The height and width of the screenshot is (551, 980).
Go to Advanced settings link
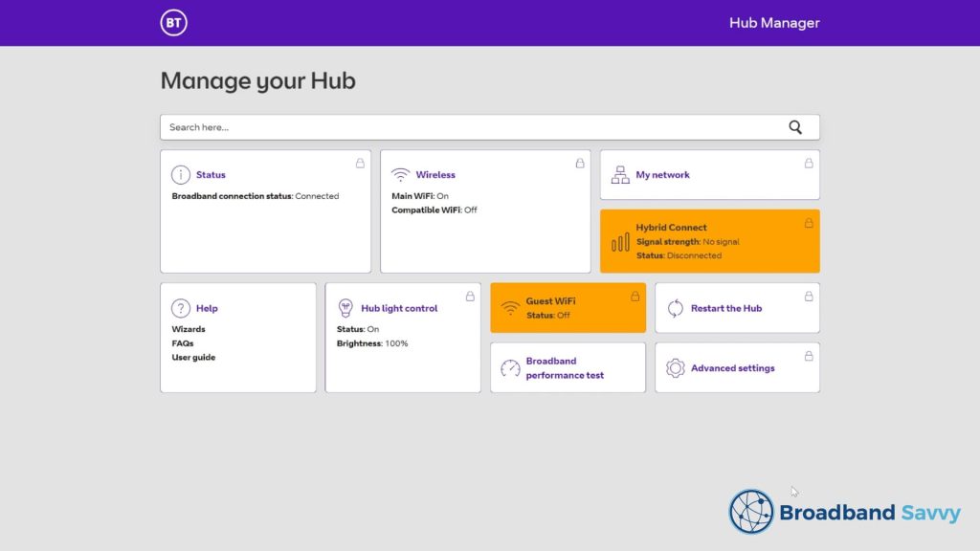(x=732, y=368)
